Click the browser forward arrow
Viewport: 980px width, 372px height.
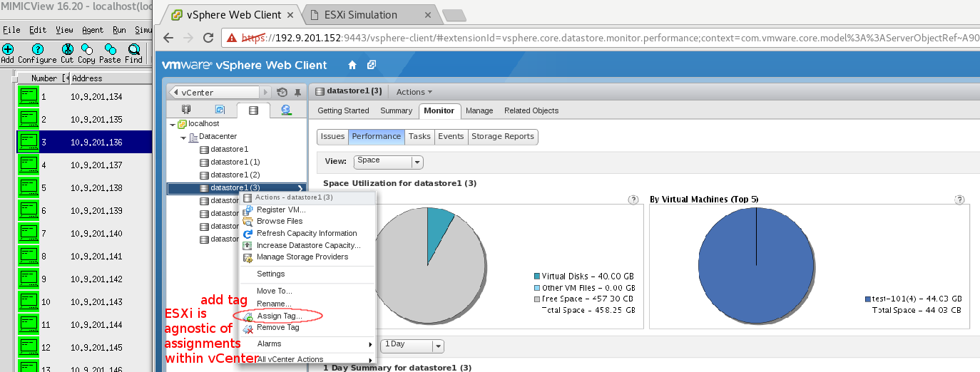coord(188,38)
